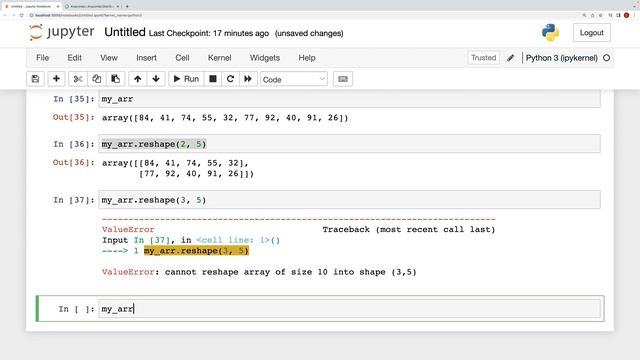Focus the In [35] my_arr cell

click(x=349, y=99)
